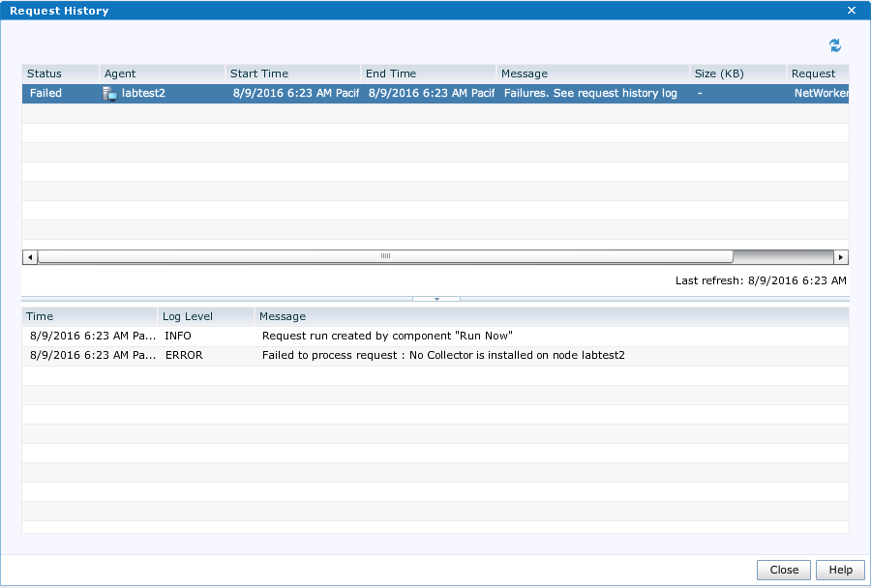The image size is (871, 588).
Task: Sort requests by End Time column
Action: click(387, 73)
